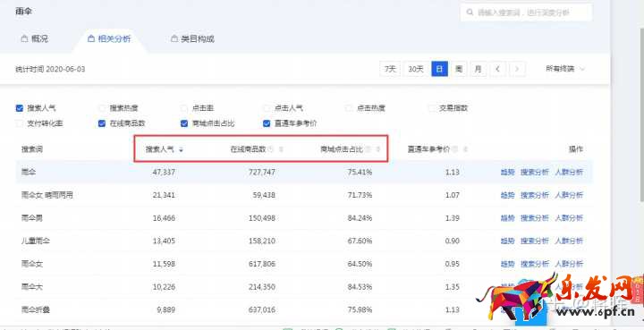The width and height of the screenshot is (644, 330).
Task: Open 类目构成 tab
Action: pos(192,39)
